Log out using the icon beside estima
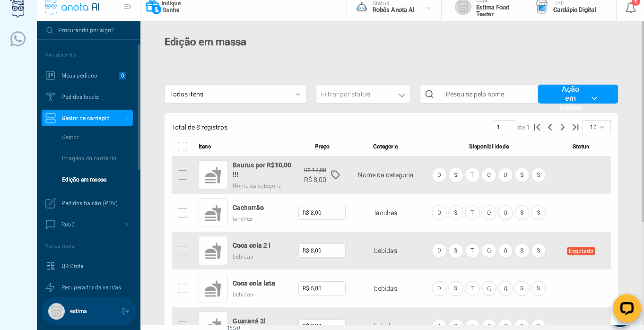This screenshot has height=330, width=644. coord(126,311)
